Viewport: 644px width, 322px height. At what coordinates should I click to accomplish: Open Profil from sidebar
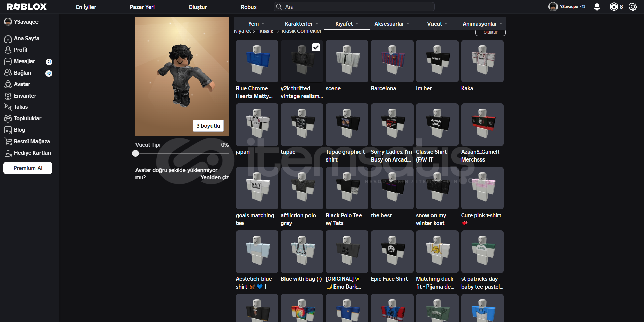(16, 50)
